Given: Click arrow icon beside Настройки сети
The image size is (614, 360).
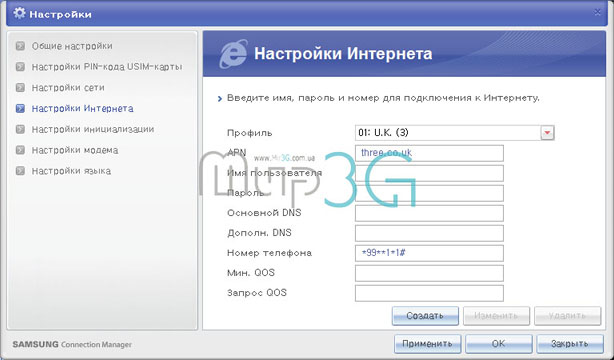Looking at the screenshot, I should (20, 88).
